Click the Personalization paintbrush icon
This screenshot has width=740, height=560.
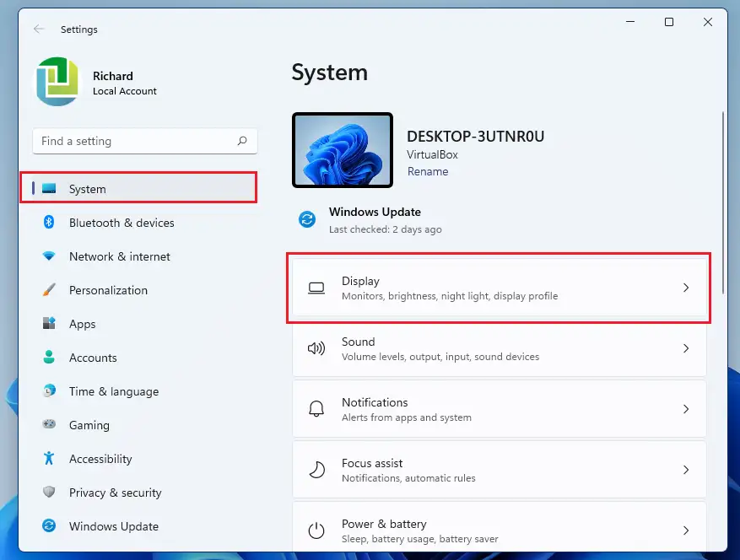click(49, 289)
